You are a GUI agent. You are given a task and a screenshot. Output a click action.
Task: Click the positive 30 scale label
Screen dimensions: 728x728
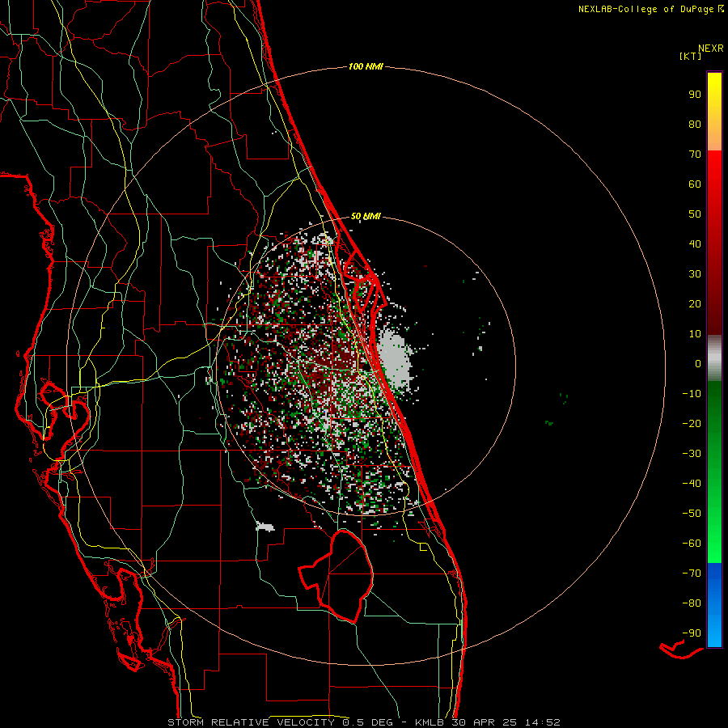(x=695, y=274)
